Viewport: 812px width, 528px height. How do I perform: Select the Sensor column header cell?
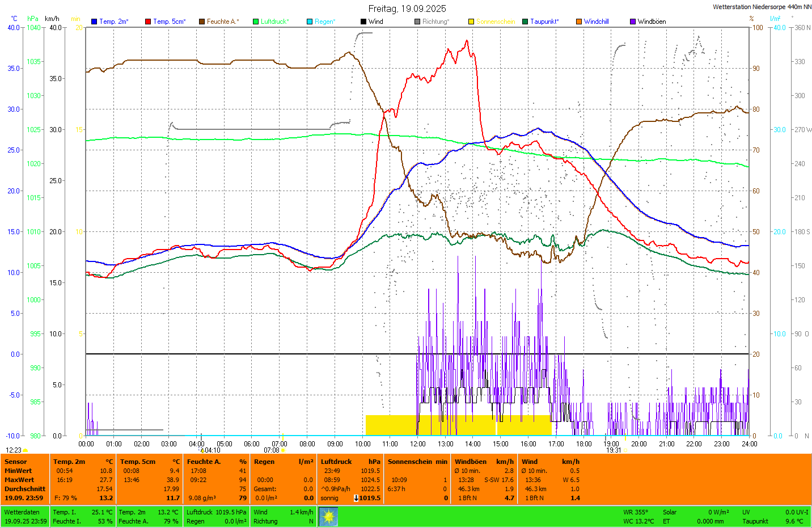point(16,462)
